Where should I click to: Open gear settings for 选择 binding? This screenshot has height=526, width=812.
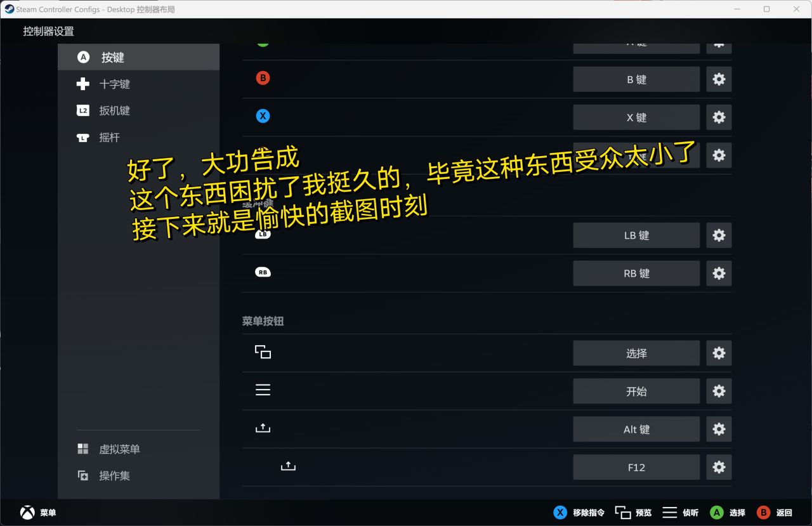click(719, 353)
